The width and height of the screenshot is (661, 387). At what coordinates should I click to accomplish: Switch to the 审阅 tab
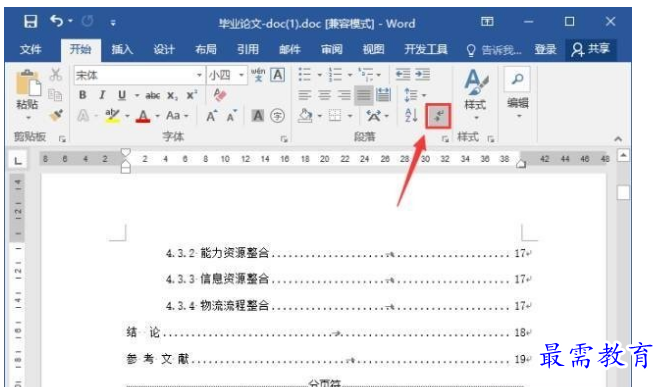point(332,50)
